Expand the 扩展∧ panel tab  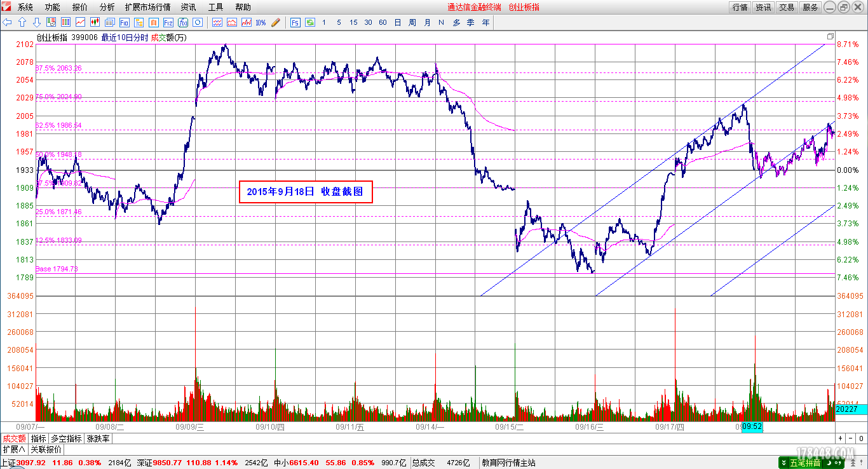tap(14, 449)
